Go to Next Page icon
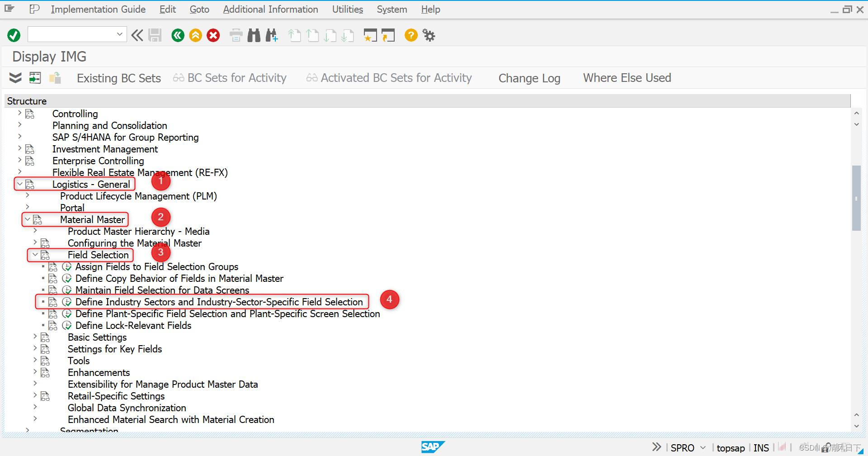 point(330,35)
